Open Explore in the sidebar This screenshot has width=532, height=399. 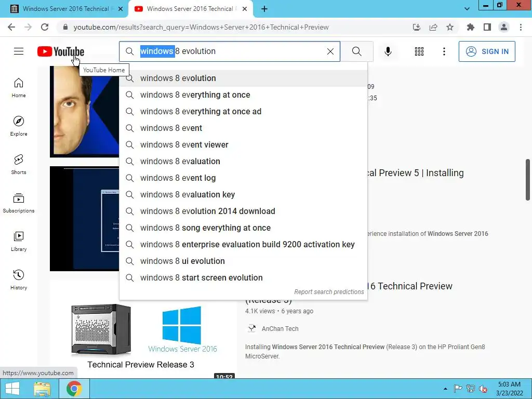coord(19,126)
